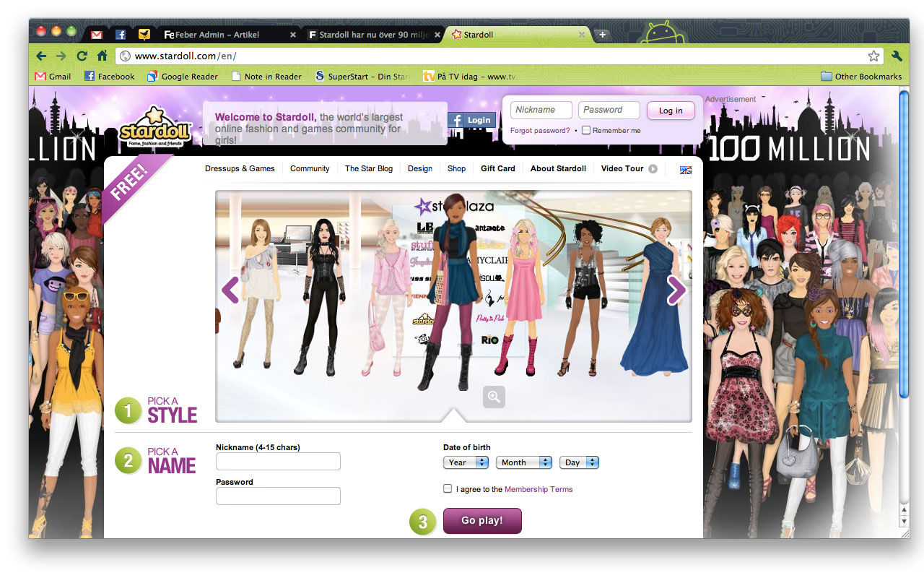Click the magnifier zoom icon under the dolls
924x578 pixels.
pos(494,397)
